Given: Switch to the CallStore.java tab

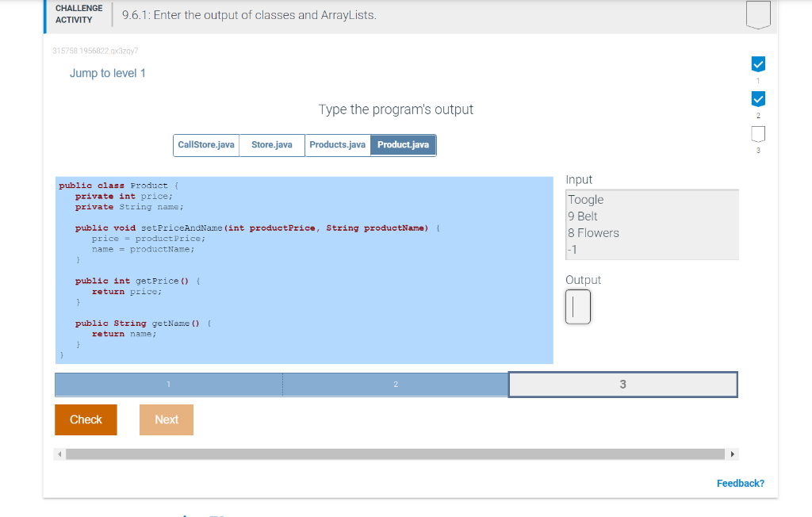Looking at the screenshot, I should (x=205, y=145).
